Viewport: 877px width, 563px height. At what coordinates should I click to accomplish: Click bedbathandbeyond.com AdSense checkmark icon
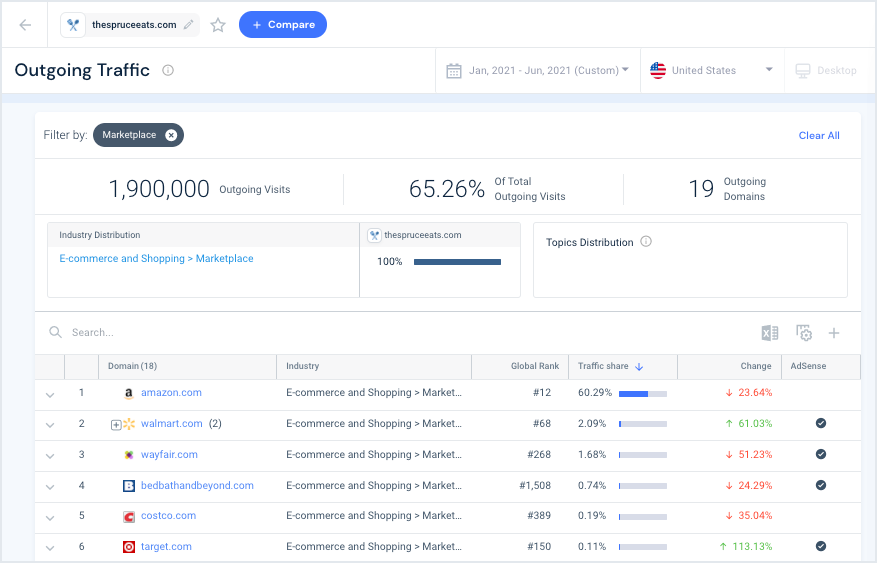click(x=821, y=485)
